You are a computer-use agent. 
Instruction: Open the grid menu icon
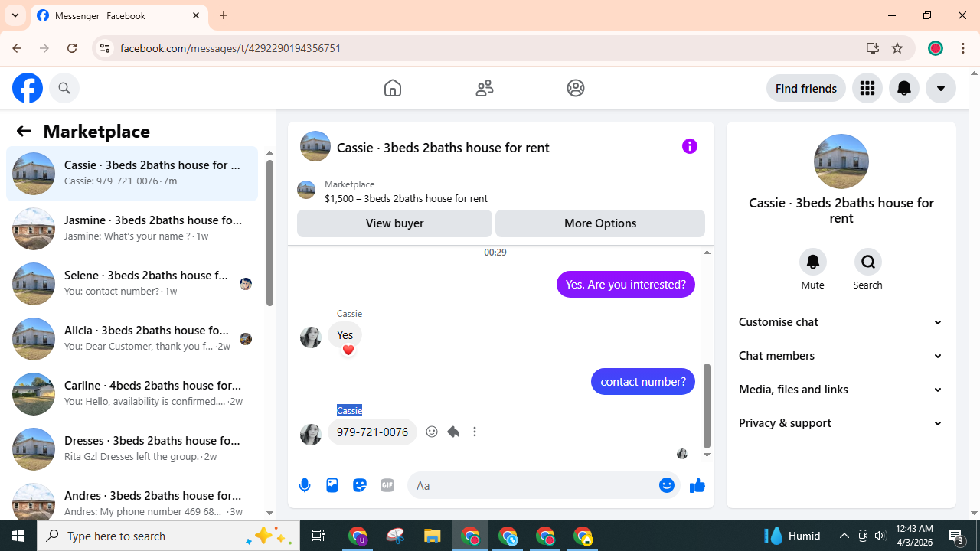(x=867, y=88)
